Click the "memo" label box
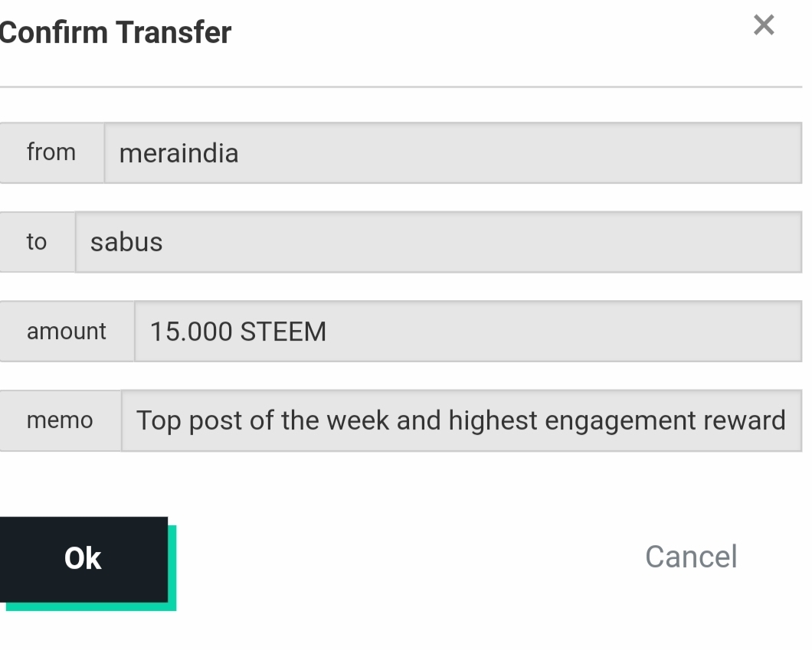The image size is (812, 650). (x=60, y=420)
